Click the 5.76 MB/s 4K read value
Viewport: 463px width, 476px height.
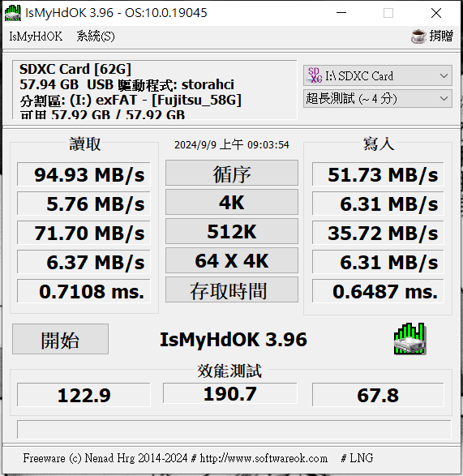pyautogui.click(x=84, y=203)
